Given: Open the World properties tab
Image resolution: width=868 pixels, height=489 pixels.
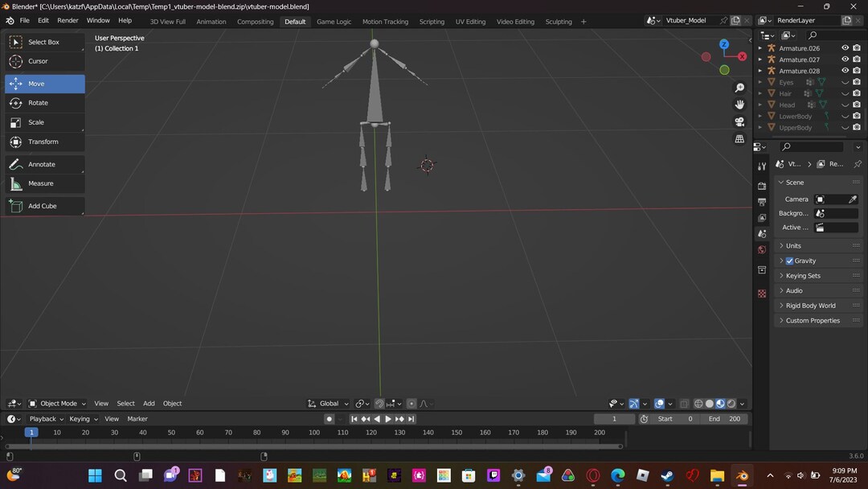Looking at the screenshot, I should click(762, 250).
